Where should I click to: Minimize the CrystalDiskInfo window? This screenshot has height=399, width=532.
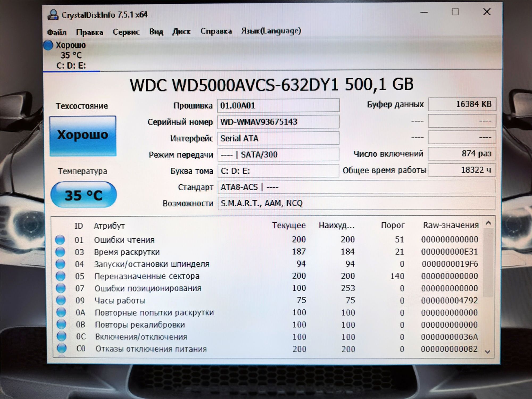[424, 12]
